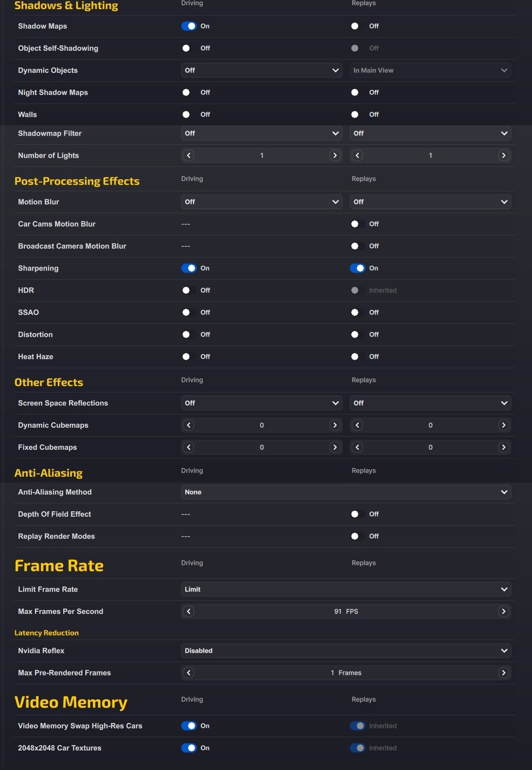
Task: Decrease Replays Number of Lights value
Action: coord(358,156)
